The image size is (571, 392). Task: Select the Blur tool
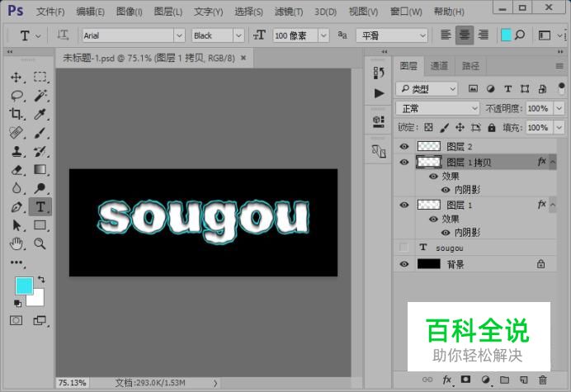tap(16, 188)
